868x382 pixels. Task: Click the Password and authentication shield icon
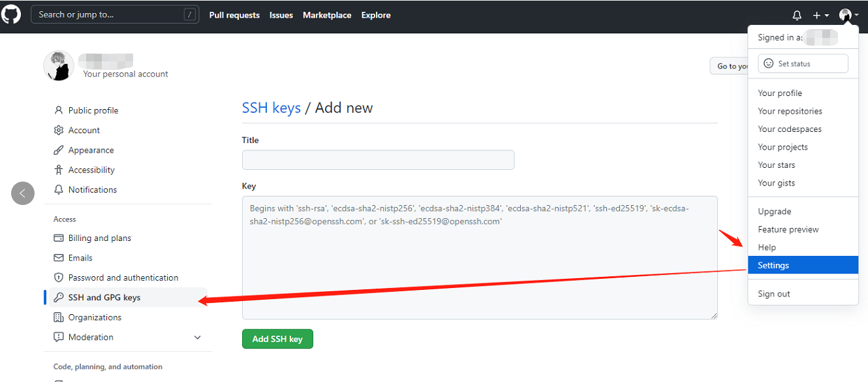[x=59, y=278]
